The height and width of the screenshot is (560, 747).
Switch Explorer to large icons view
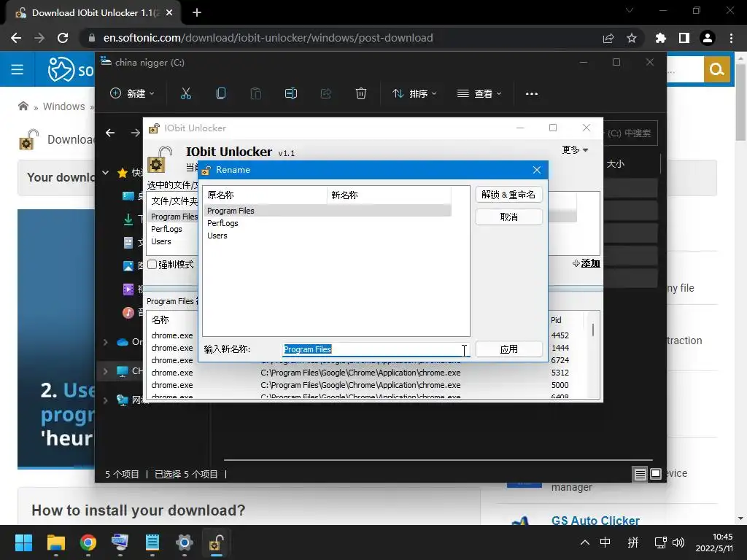point(656,474)
